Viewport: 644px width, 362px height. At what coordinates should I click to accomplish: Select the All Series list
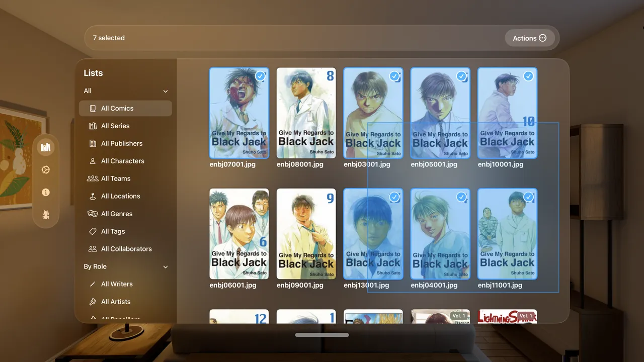(x=125, y=126)
